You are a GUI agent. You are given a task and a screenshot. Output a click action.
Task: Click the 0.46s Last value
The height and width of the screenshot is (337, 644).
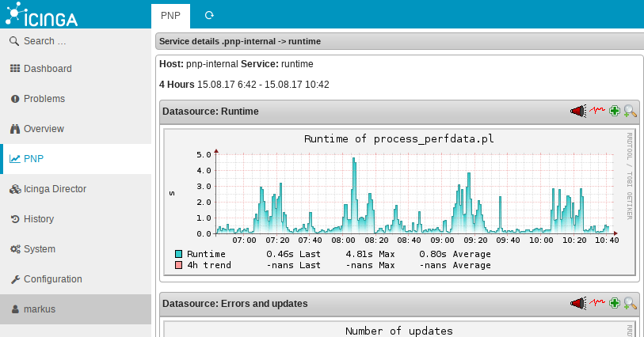(x=293, y=254)
